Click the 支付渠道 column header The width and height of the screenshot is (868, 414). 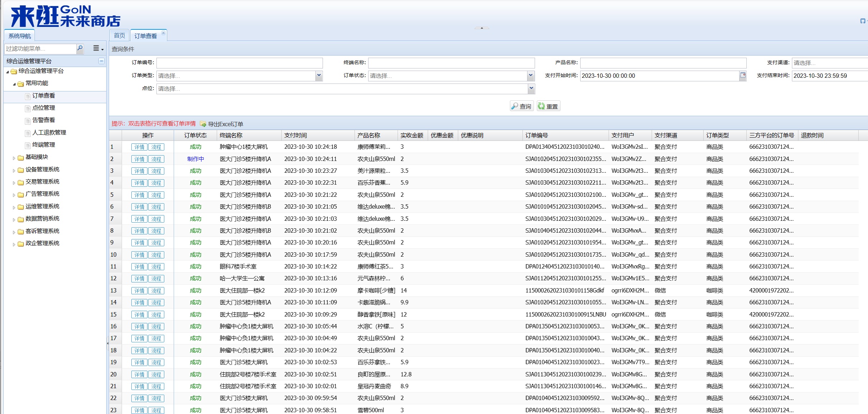(677, 135)
